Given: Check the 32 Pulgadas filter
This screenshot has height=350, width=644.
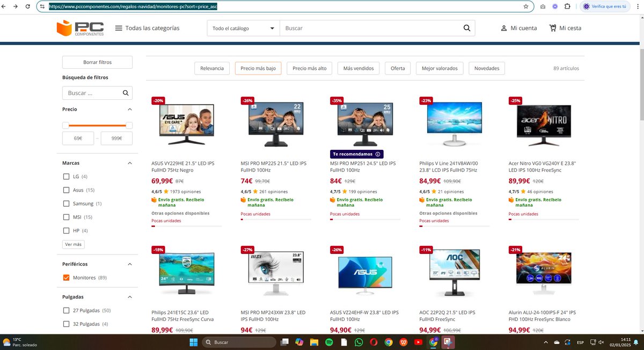Looking at the screenshot, I should pyautogui.click(x=67, y=324).
